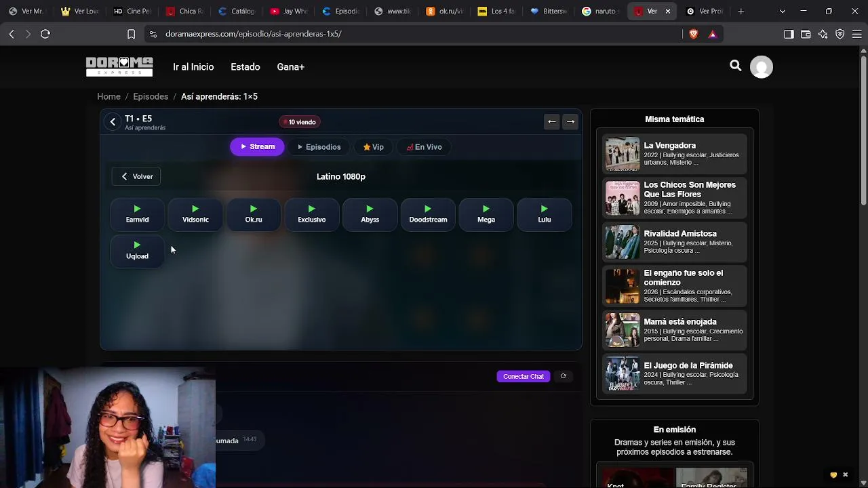Bookmark this page with the bookmark icon
Viewport: 868px width, 488px height.
pos(131,34)
